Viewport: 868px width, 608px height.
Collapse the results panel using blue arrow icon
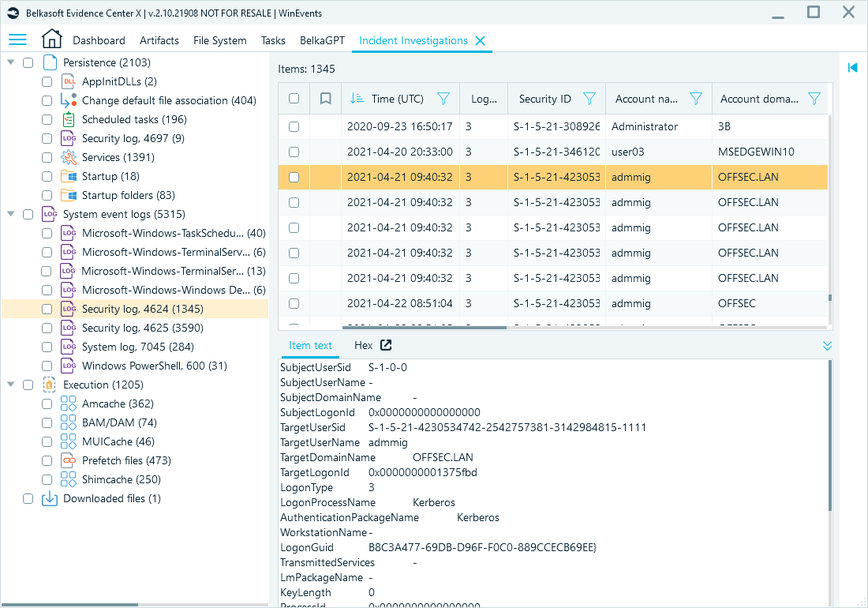pos(853,67)
